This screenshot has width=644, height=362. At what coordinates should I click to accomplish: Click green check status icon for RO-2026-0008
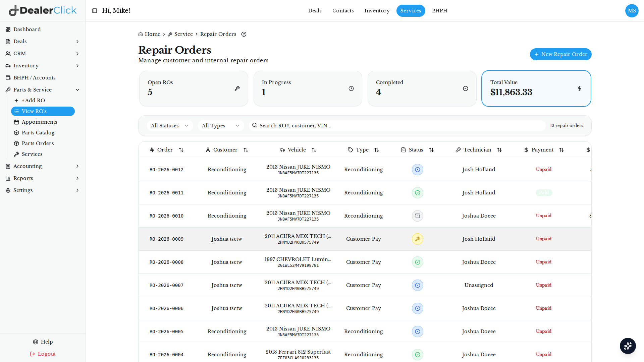pos(418,262)
